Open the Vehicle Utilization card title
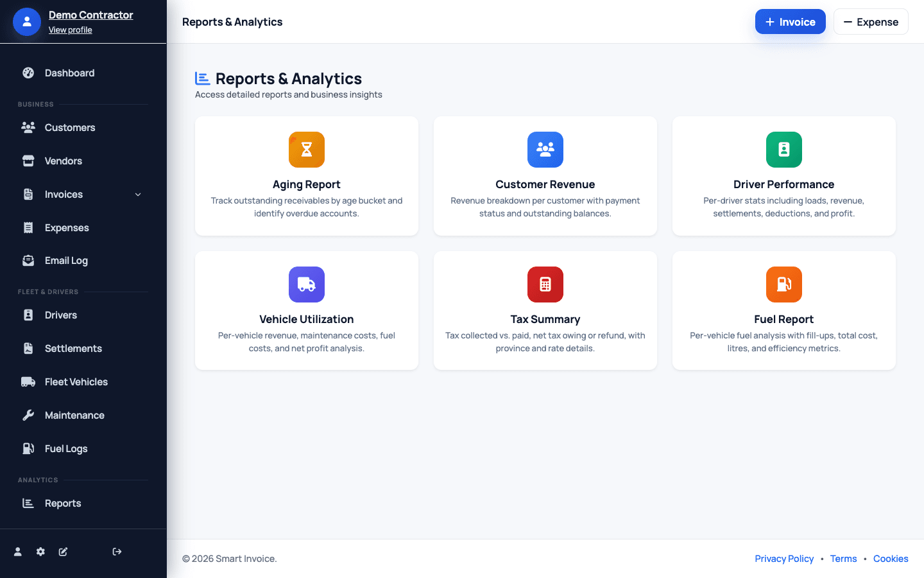924x578 pixels. pyautogui.click(x=307, y=319)
